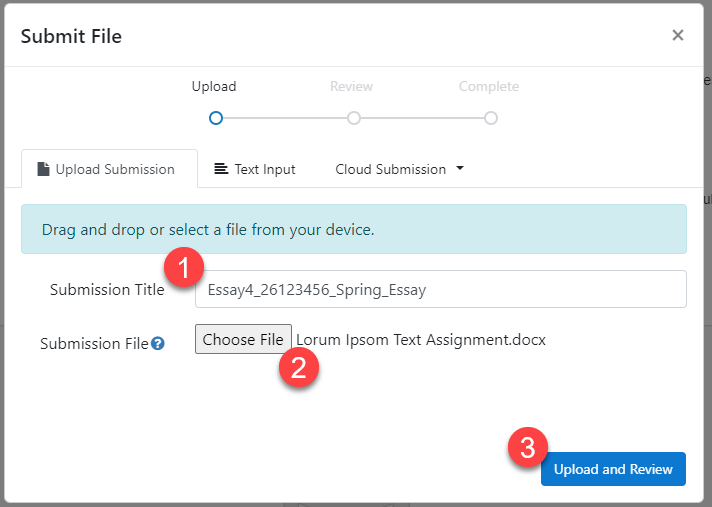The width and height of the screenshot is (712, 507).
Task: Click the Upload and Review button
Action: tap(613, 469)
